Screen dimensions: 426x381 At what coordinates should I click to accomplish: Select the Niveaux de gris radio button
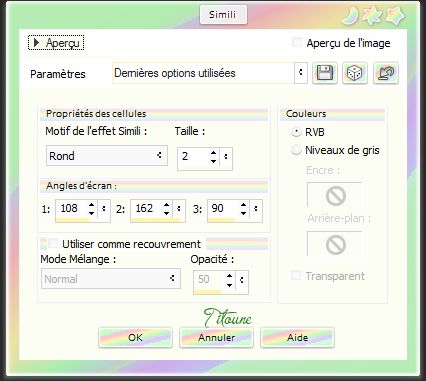click(x=296, y=150)
